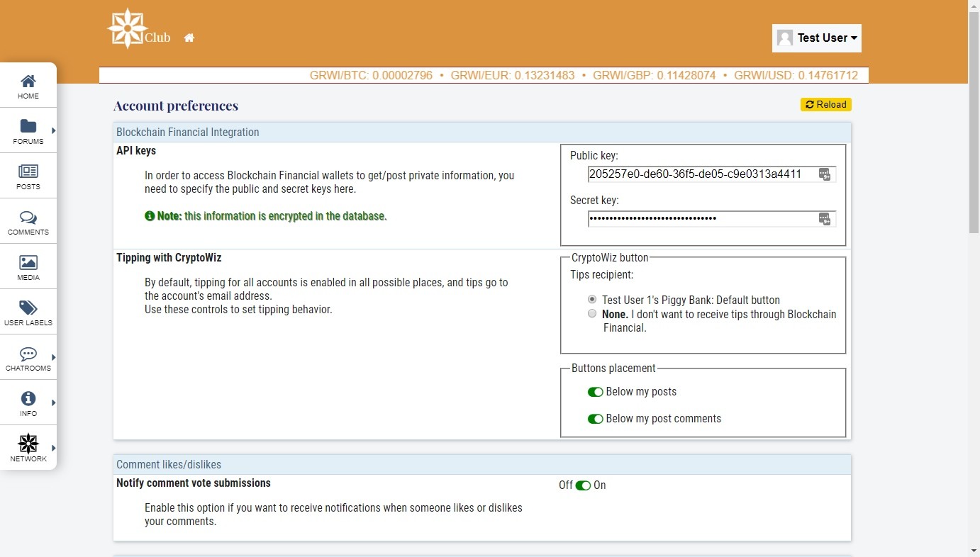
Task: Toggle the 'Below my posts' switch
Action: 595,392
